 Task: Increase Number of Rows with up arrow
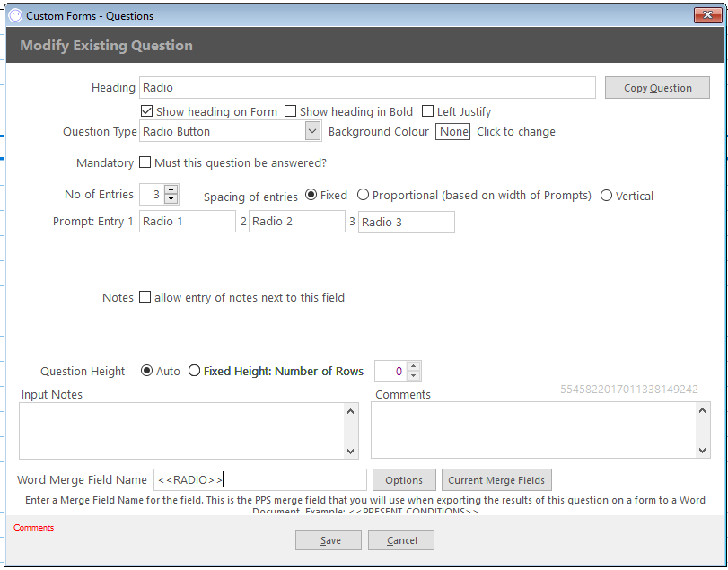(413, 366)
